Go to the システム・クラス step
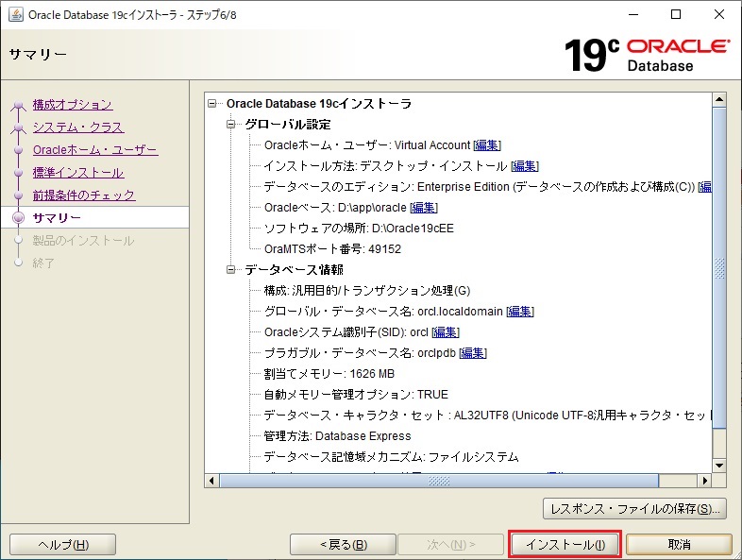This screenshot has height=560, width=742. pos(78,127)
